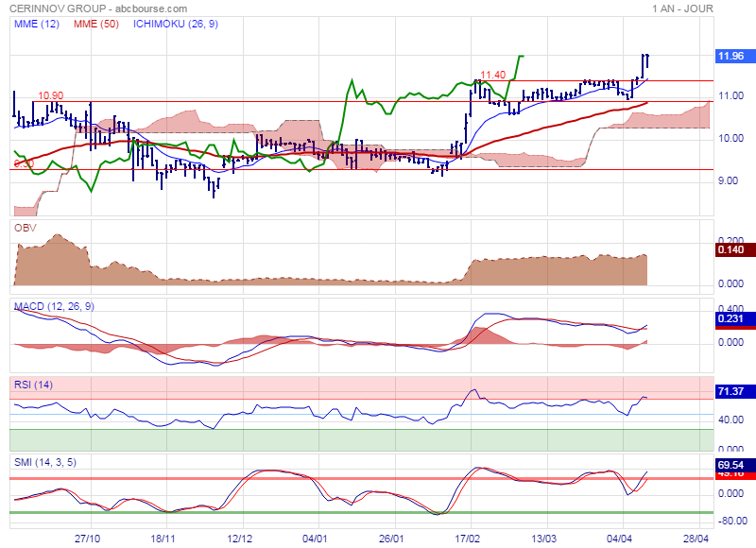The height and width of the screenshot is (548, 756).
Task: Click "0.000" on the MACD panel axis
Action: [x=730, y=342]
